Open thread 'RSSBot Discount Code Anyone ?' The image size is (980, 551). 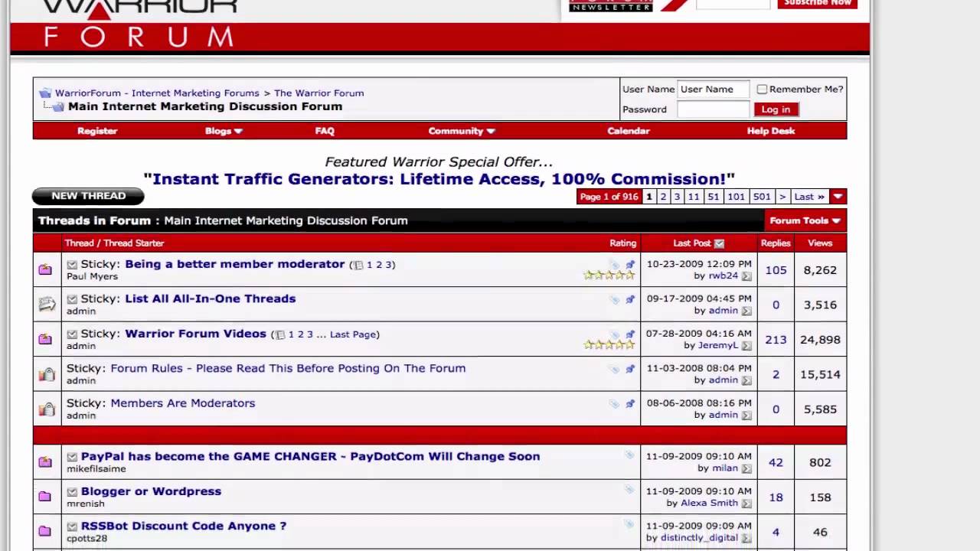click(x=184, y=526)
